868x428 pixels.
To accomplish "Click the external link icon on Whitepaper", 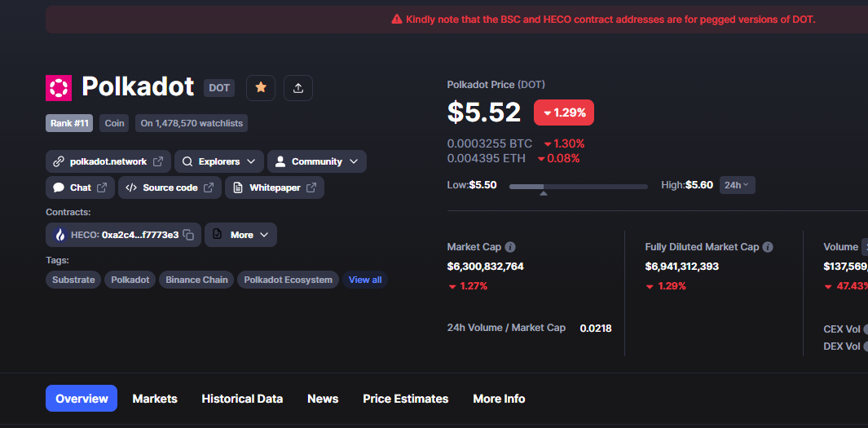I will tap(311, 188).
